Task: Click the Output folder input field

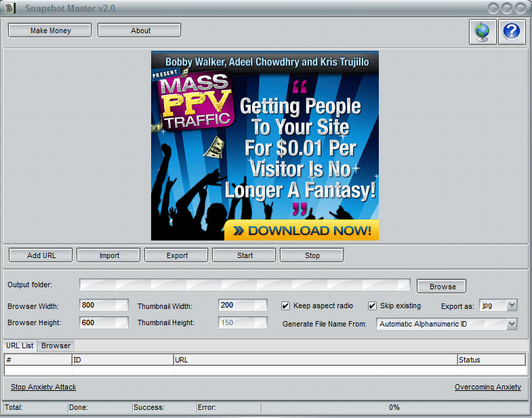Action: coord(245,285)
